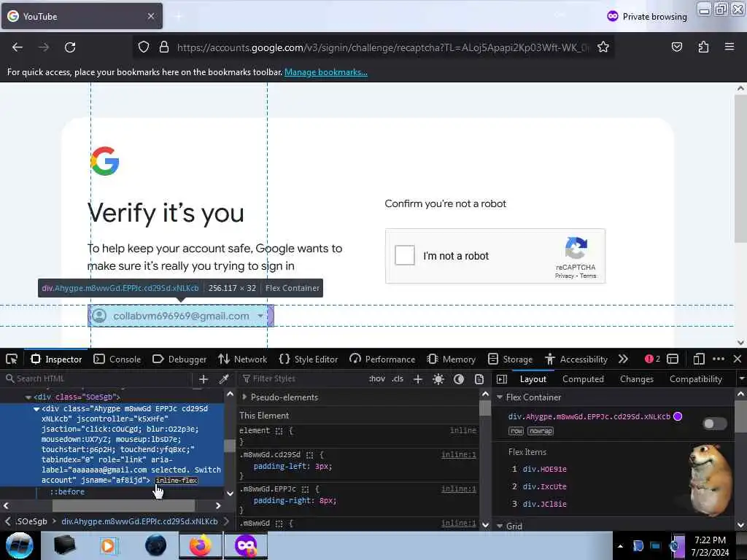Image resolution: width=747 pixels, height=560 pixels.
Task: Collapse the div Ahygpe m8wwGd node
Action: [x=36, y=409]
